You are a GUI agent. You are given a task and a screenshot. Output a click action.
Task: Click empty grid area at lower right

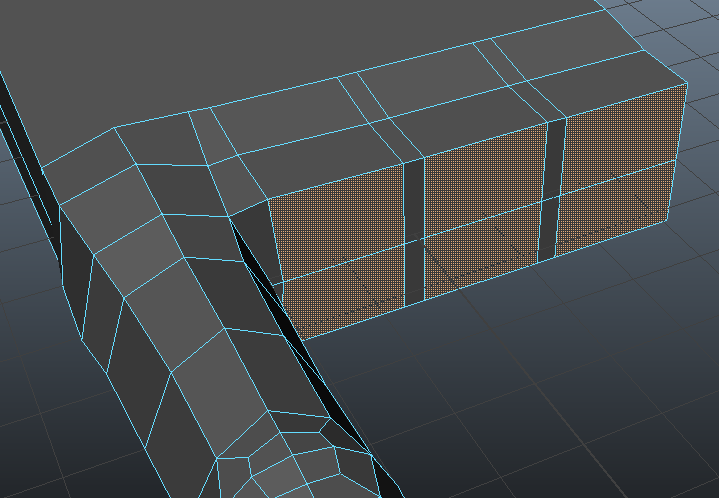(x=600, y=400)
